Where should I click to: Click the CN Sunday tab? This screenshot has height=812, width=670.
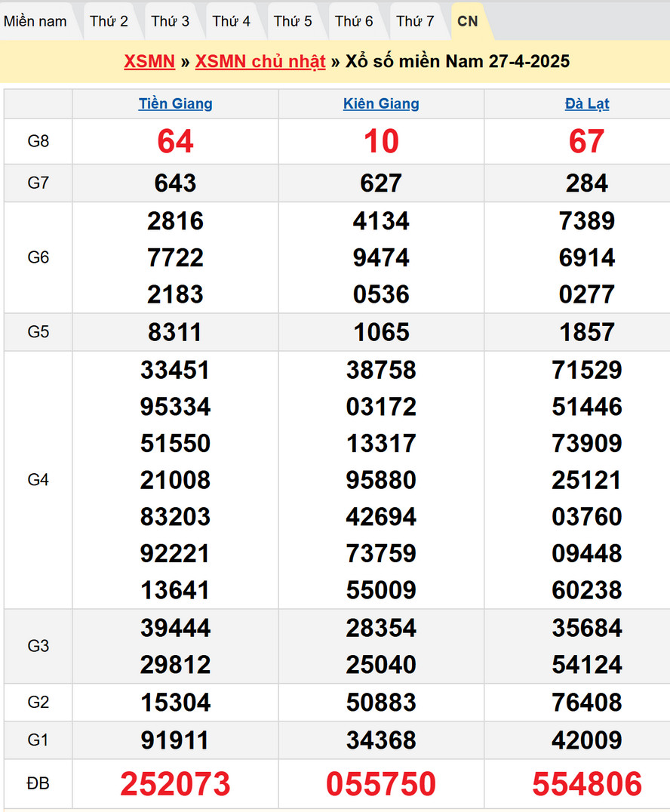coord(468,21)
